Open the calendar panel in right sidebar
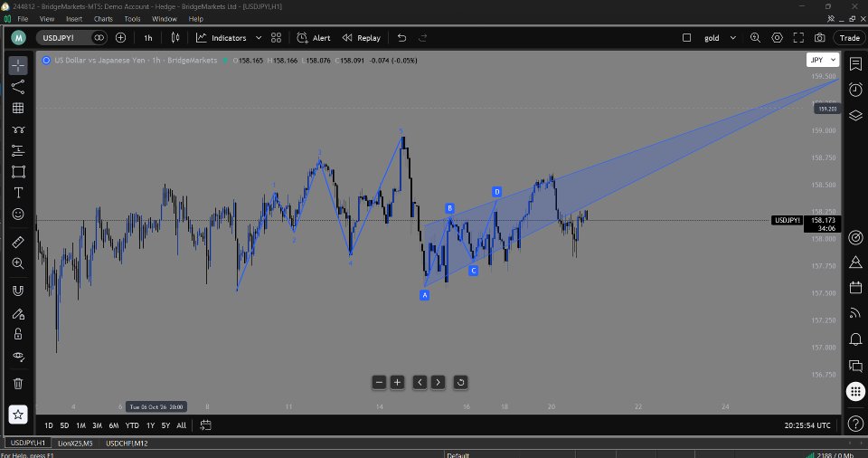The height and width of the screenshot is (458, 868). pos(855,287)
